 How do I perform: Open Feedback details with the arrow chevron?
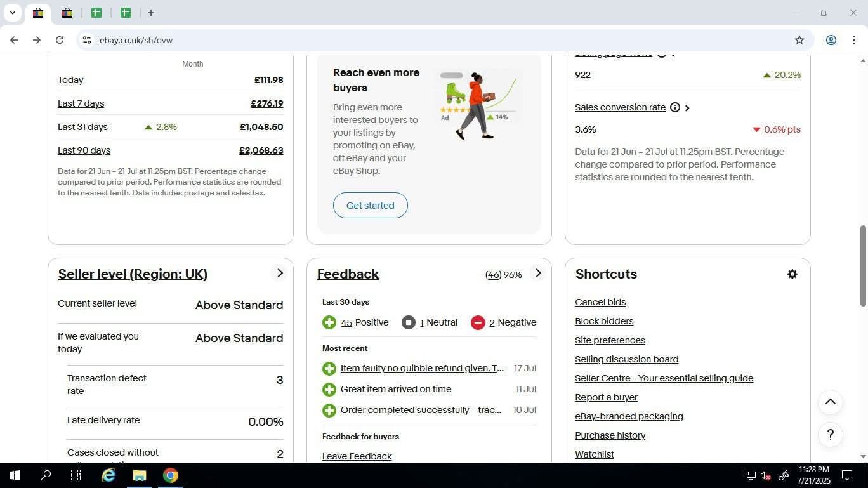538,273
